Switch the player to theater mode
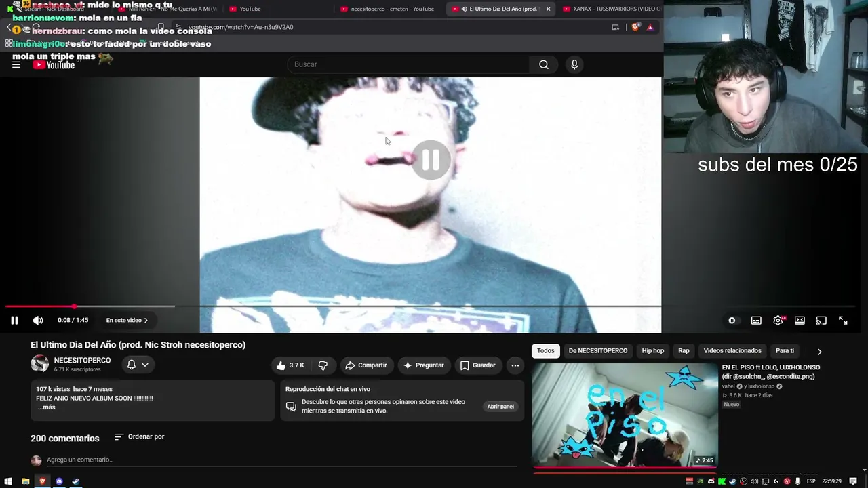Image resolution: width=868 pixels, height=488 pixels. (800, 321)
